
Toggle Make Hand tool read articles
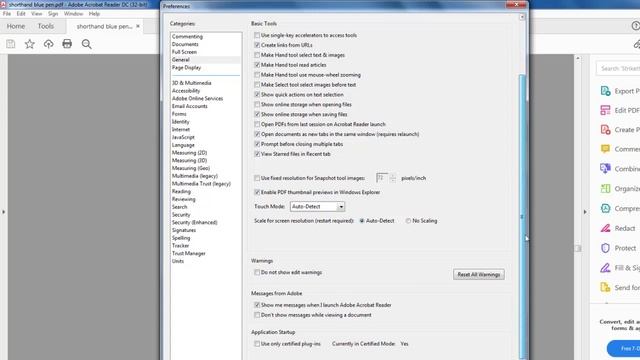[257, 65]
